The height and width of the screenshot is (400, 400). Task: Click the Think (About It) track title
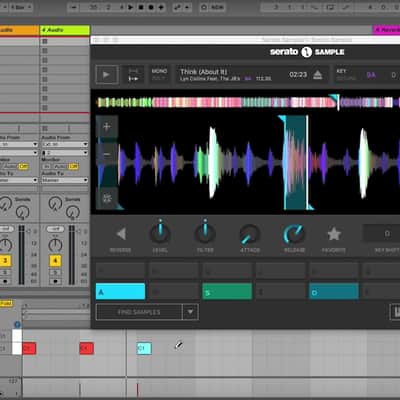203,71
